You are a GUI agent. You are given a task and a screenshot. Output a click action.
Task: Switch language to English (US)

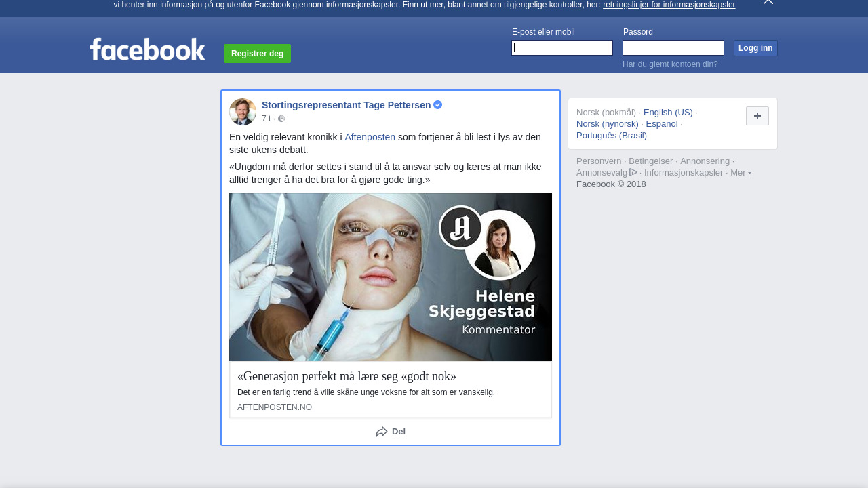667,113
